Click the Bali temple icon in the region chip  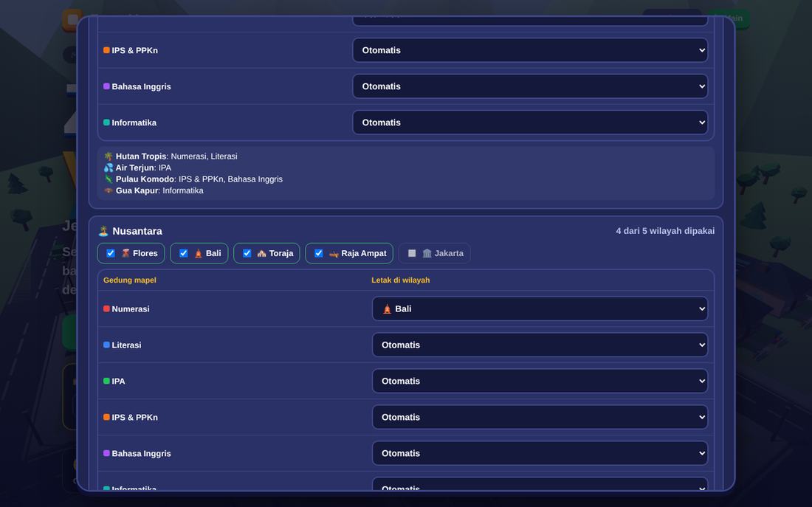[x=199, y=253]
